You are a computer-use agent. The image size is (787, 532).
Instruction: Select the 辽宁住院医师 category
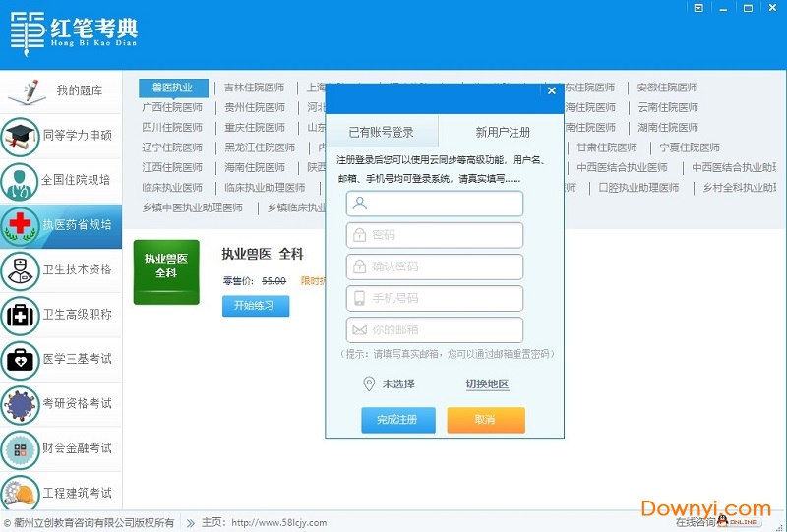pos(172,148)
